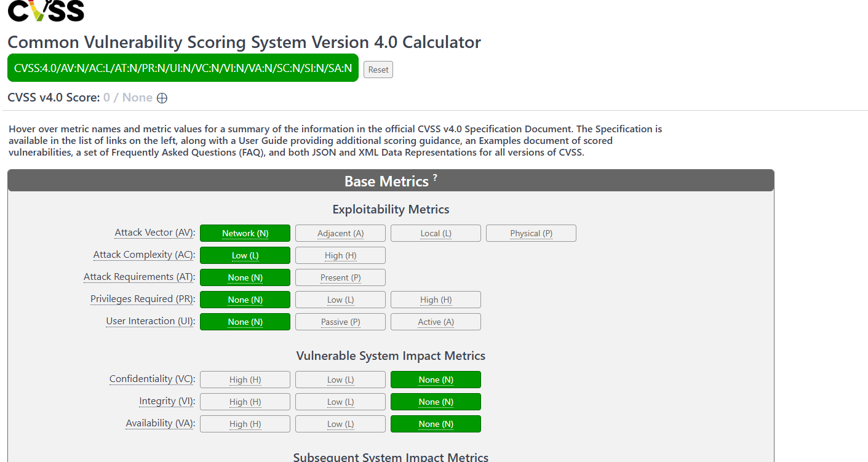Set Availability (VA) to High (H)
The height and width of the screenshot is (462, 868).
245,424
